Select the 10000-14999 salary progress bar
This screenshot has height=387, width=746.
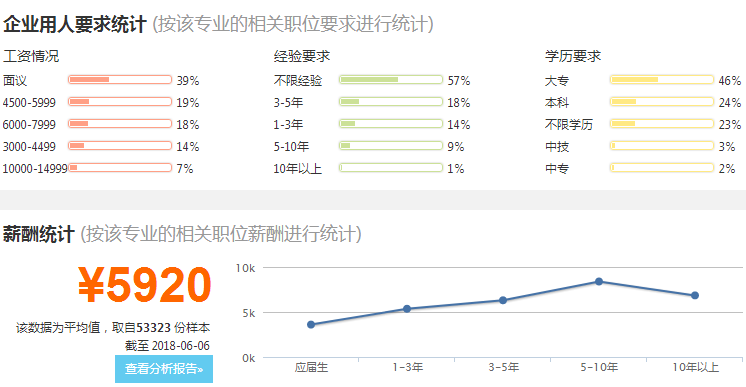point(120,168)
